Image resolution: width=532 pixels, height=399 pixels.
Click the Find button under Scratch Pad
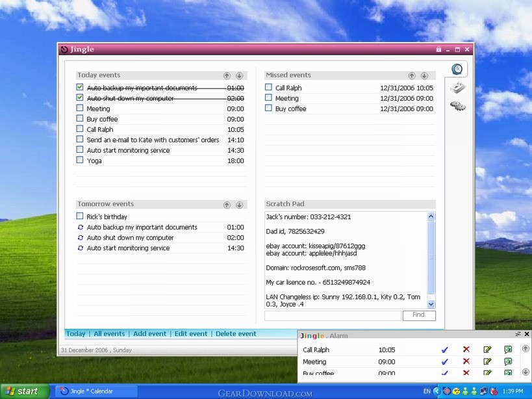click(419, 315)
